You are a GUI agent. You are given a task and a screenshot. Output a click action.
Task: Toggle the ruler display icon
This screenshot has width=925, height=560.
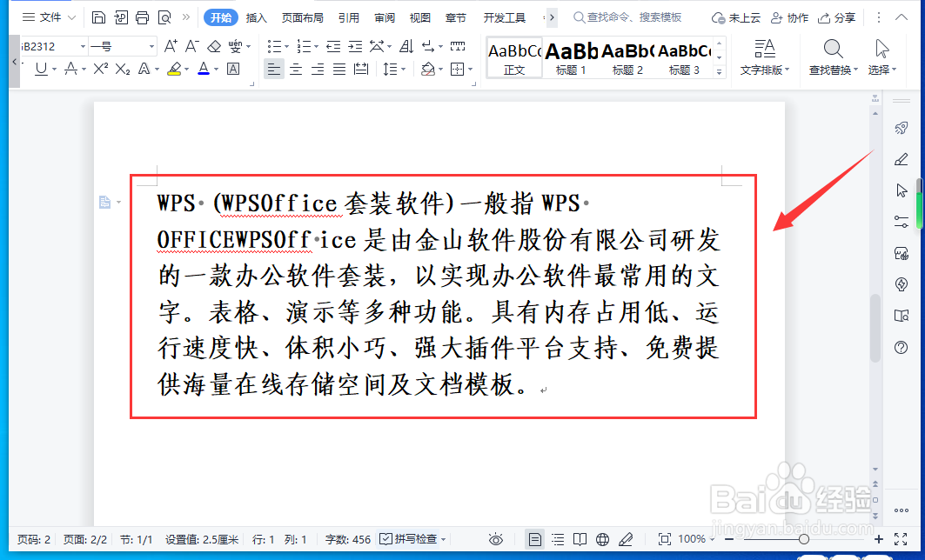click(458, 46)
